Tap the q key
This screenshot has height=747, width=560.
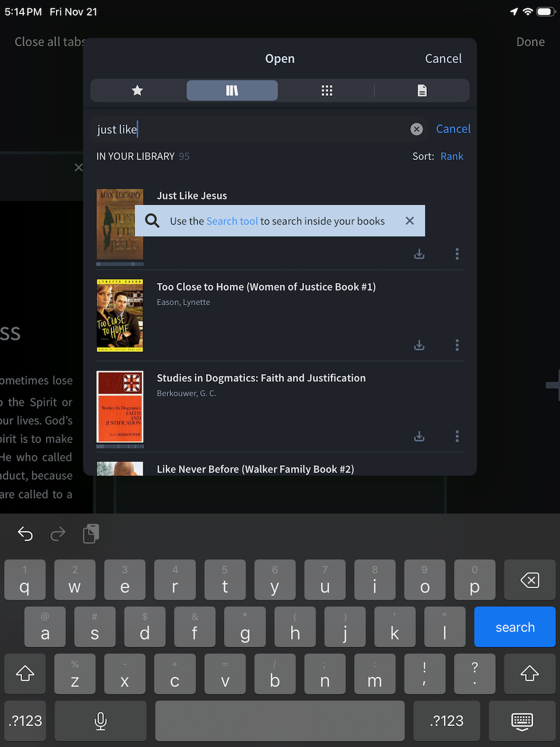coord(24,580)
